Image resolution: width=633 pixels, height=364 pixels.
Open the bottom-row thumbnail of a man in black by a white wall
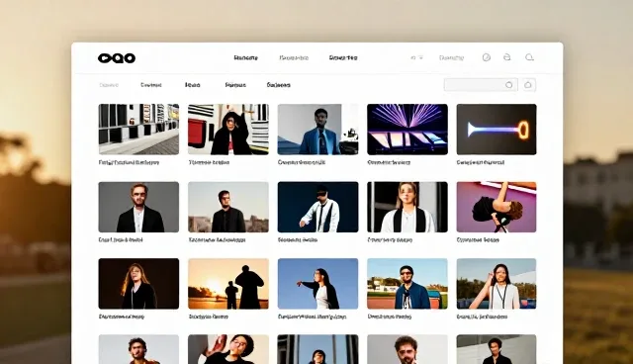tap(497, 349)
